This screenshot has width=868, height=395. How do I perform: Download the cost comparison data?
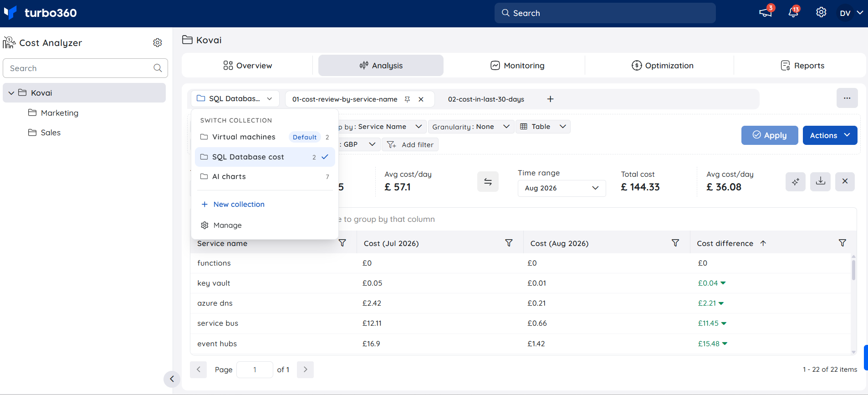tap(821, 181)
